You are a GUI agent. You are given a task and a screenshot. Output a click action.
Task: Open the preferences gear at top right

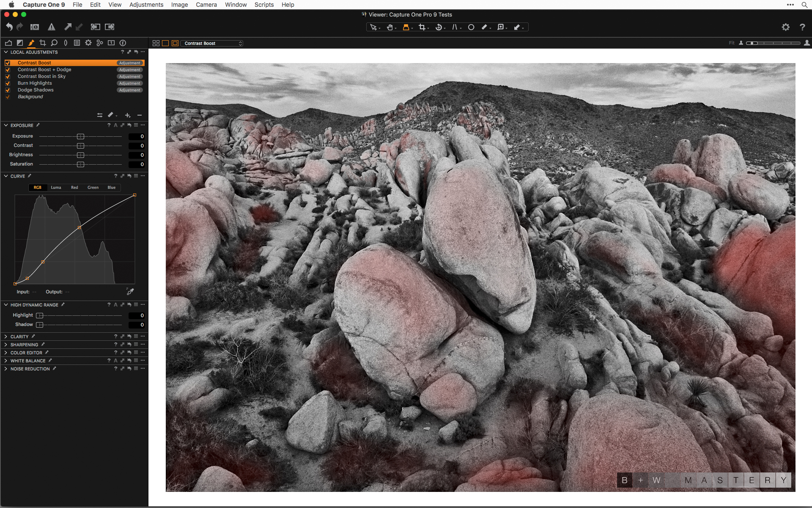785,27
